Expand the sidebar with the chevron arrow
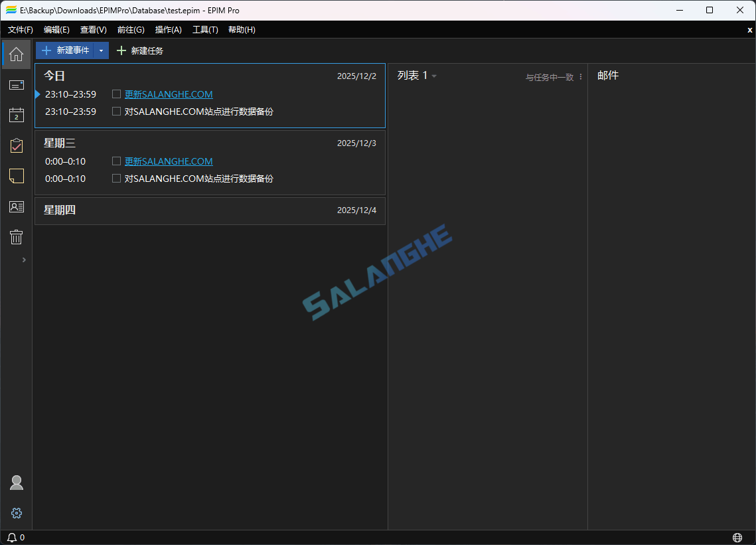This screenshot has width=756, height=545. pyautogui.click(x=24, y=260)
